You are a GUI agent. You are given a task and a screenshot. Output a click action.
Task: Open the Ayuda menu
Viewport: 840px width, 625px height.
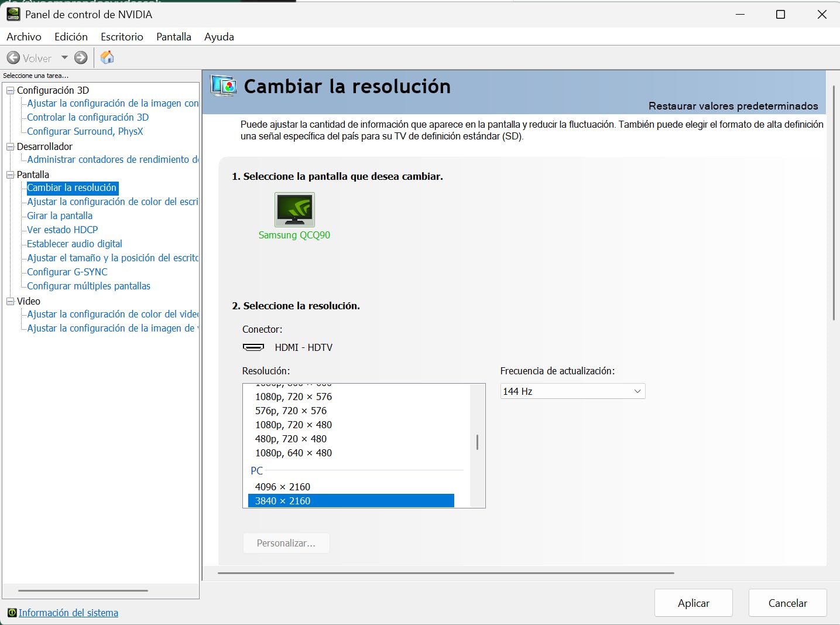tap(219, 37)
